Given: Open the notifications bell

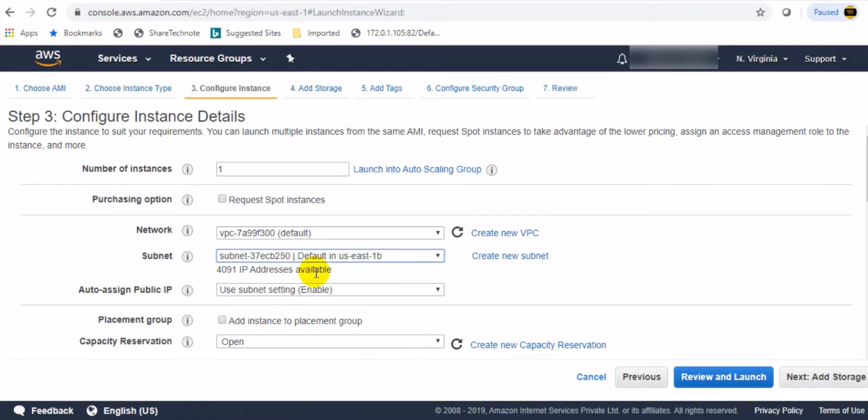Looking at the screenshot, I should pos(622,59).
